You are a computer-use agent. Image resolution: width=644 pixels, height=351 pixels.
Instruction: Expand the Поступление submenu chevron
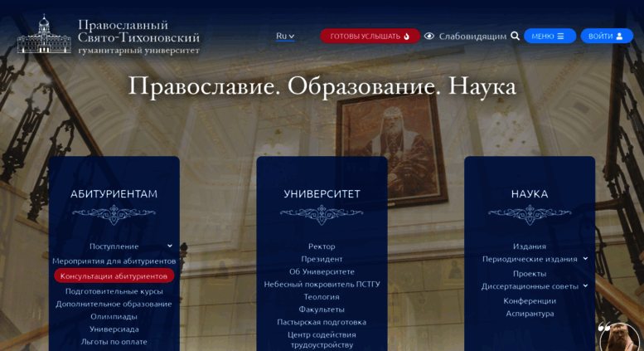coord(170,246)
